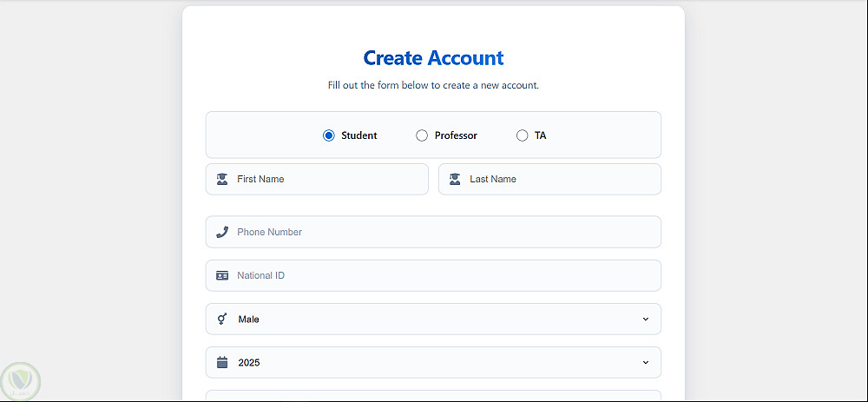Select the TA radio button
Image resolution: width=868 pixels, height=402 pixels.
click(522, 135)
